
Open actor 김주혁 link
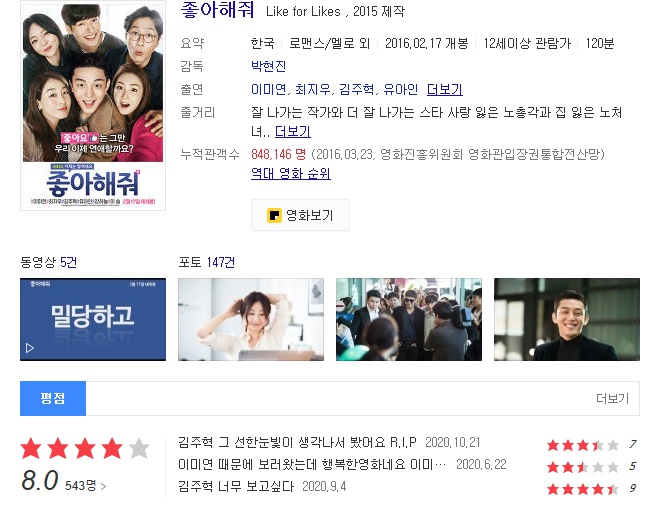click(x=357, y=89)
